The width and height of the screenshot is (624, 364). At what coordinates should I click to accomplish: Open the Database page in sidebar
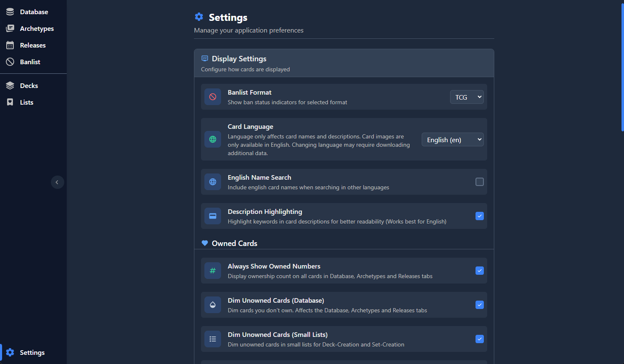(33, 12)
